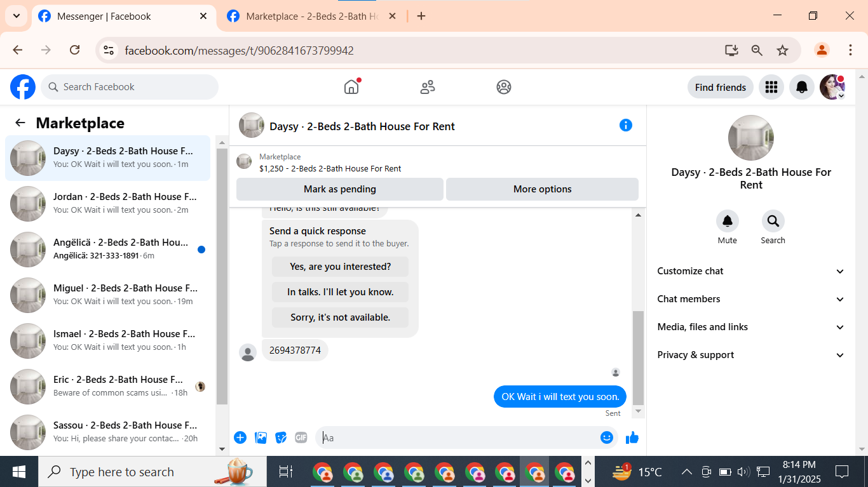Open Angëlicä's unread conversation

108,250
